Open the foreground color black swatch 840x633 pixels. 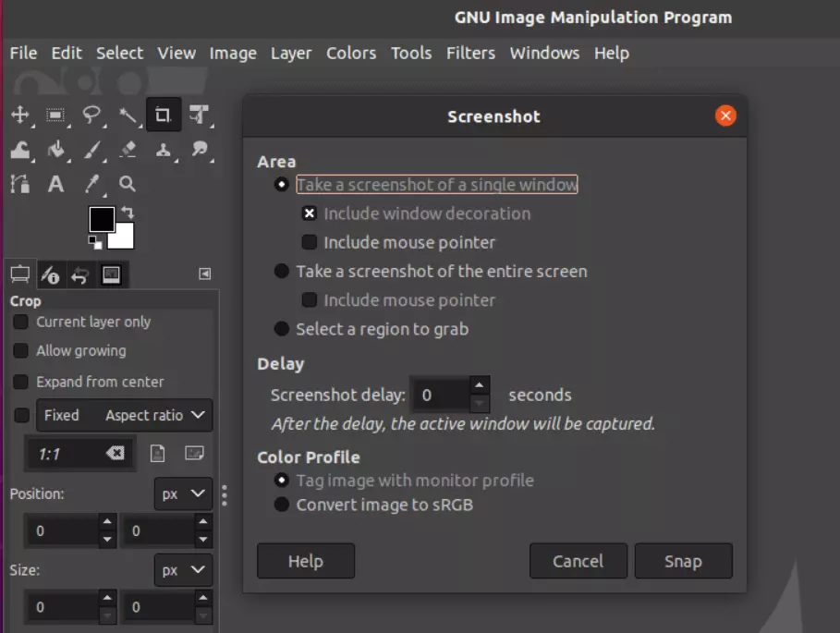coord(100,217)
